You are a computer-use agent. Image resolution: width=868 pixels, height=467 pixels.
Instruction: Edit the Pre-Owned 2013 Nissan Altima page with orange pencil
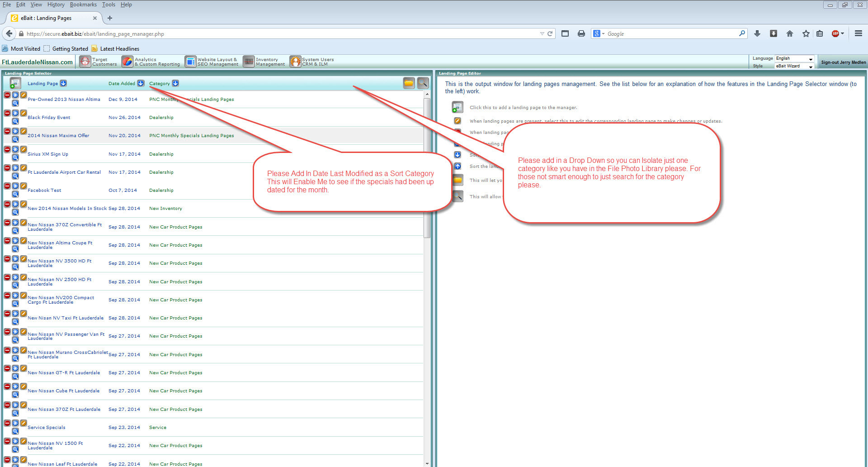(24, 95)
